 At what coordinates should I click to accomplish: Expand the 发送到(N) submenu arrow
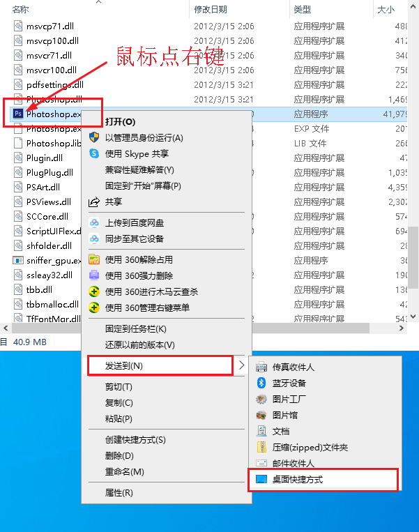[x=241, y=365]
